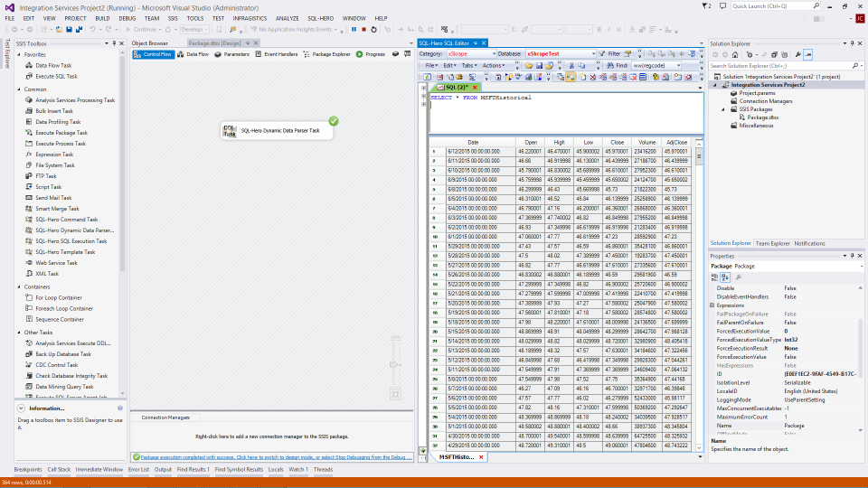Click the results grid vertical scrollbar

point(699,296)
